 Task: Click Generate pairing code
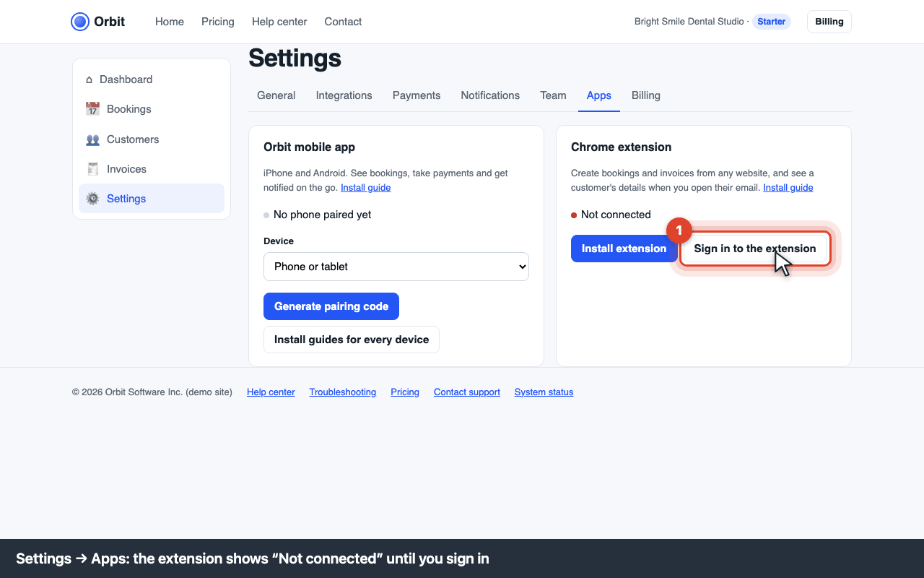331,306
